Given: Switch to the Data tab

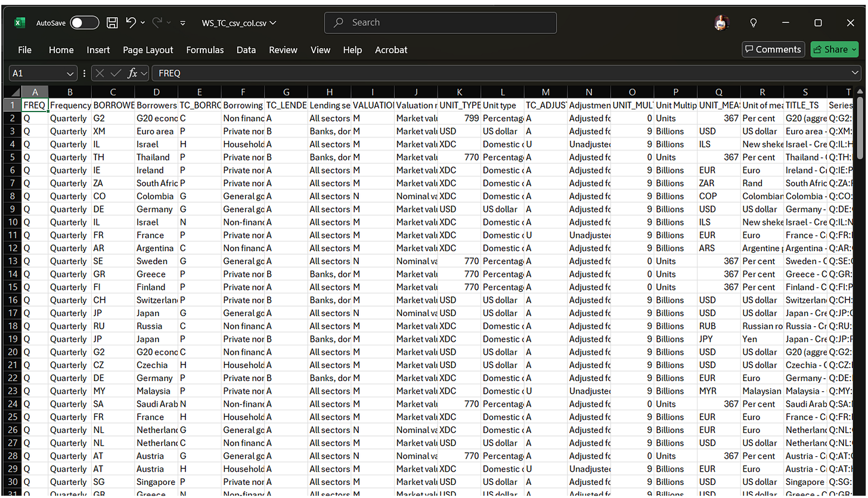Looking at the screenshot, I should pos(246,50).
